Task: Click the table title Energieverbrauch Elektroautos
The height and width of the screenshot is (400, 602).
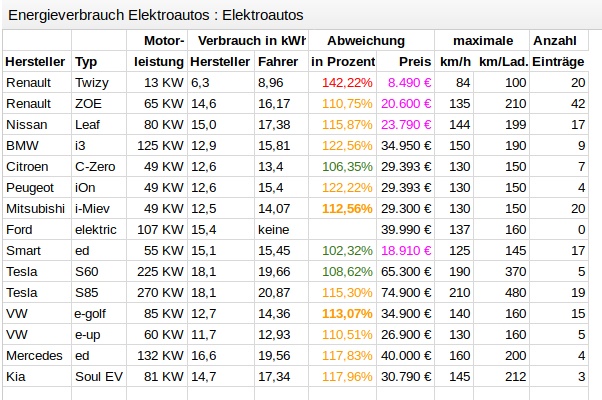Action: coord(156,16)
